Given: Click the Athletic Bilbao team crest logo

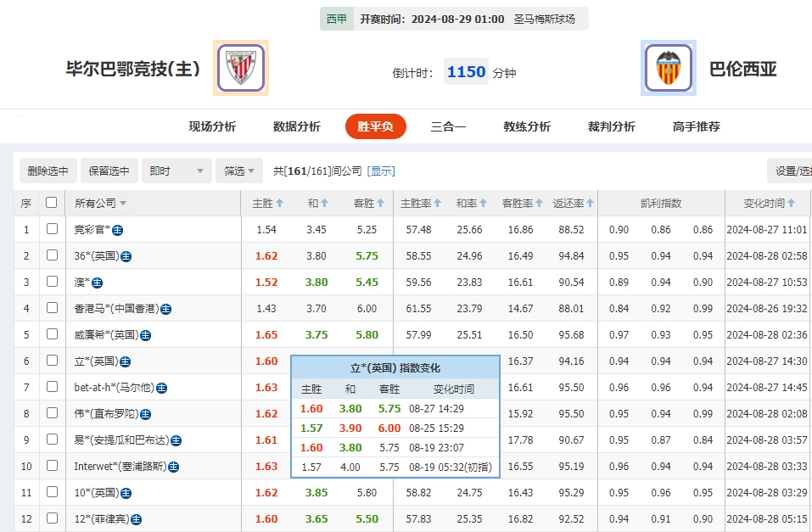Looking at the screenshot, I should pyautogui.click(x=240, y=67).
